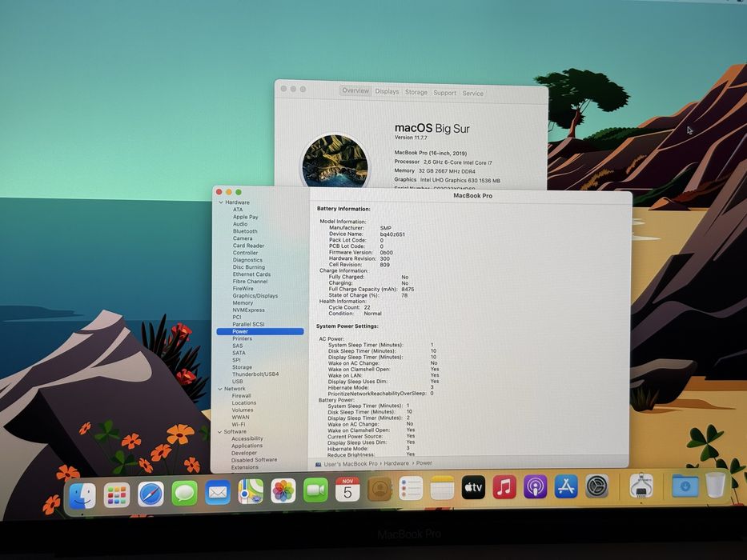Open the Storage tab in About This Mac

(416, 92)
